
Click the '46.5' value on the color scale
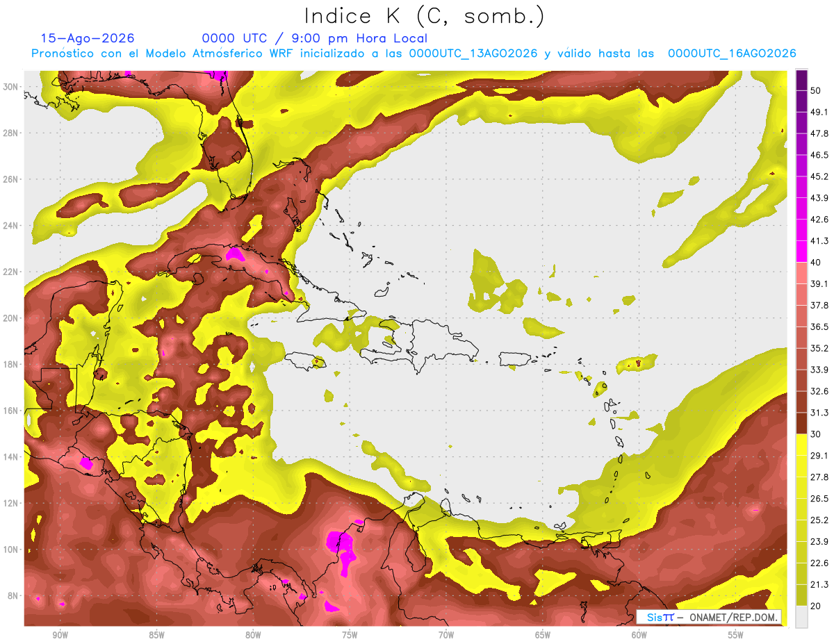point(819,155)
